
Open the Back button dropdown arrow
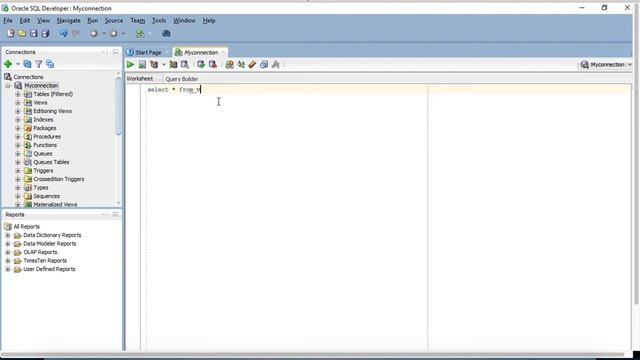[104, 33]
